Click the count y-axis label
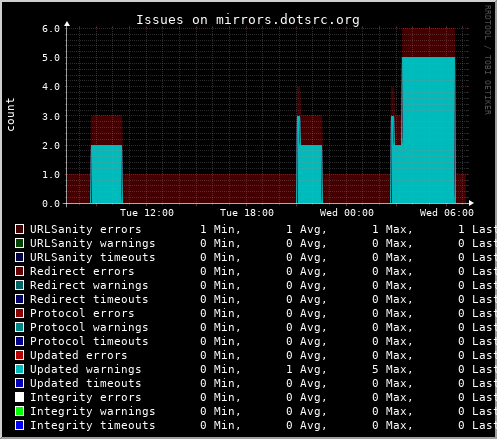This screenshot has width=497, height=439. [11, 114]
